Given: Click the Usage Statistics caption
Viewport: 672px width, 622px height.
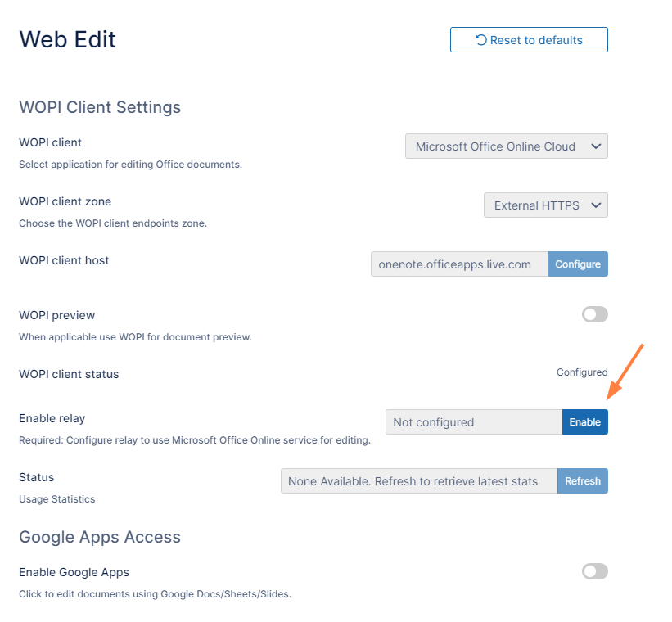Looking at the screenshot, I should coord(57,498).
